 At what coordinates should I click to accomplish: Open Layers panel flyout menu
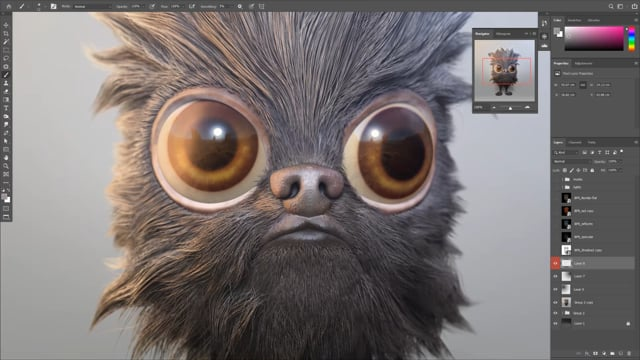(x=636, y=142)
